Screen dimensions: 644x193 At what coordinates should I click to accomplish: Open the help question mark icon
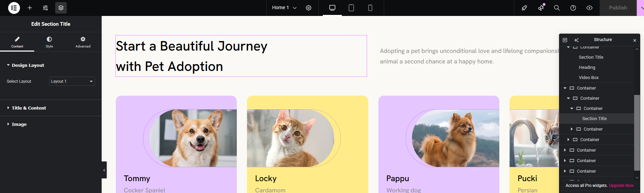[x=573, y=8]
